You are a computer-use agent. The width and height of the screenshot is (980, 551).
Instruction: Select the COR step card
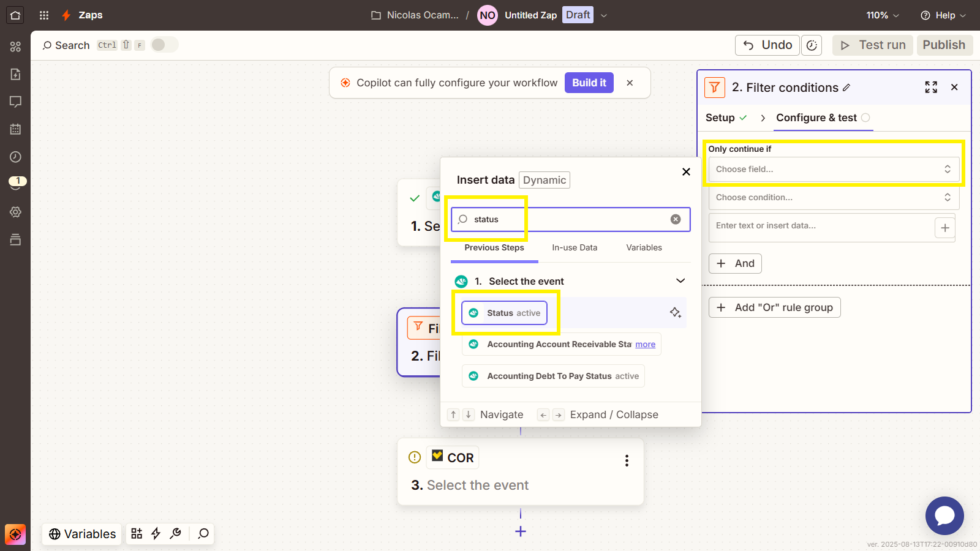pyautogui.click(x=521, y=471)
